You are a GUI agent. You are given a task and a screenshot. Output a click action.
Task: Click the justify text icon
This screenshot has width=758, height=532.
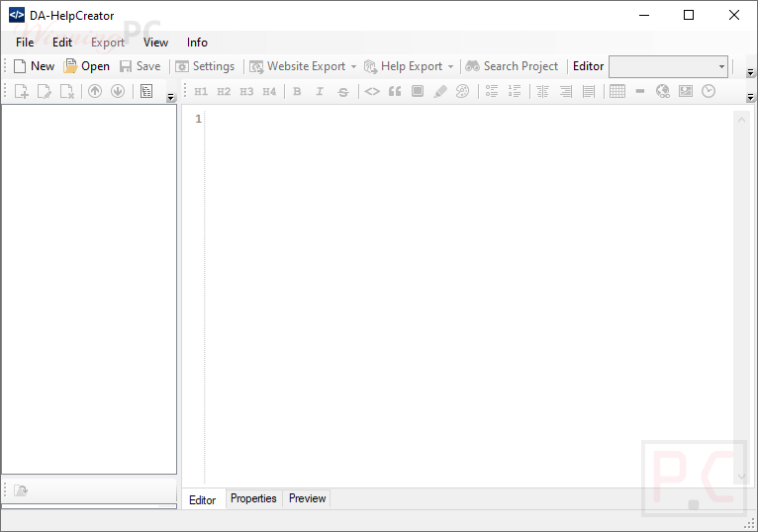(x=589, y=91)
